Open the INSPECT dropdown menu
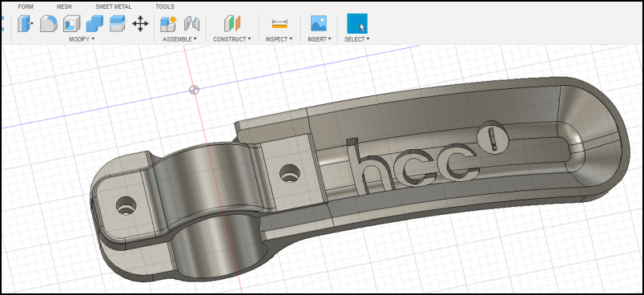644x295 pixels. pyautogui.click(x=279, y=39)
